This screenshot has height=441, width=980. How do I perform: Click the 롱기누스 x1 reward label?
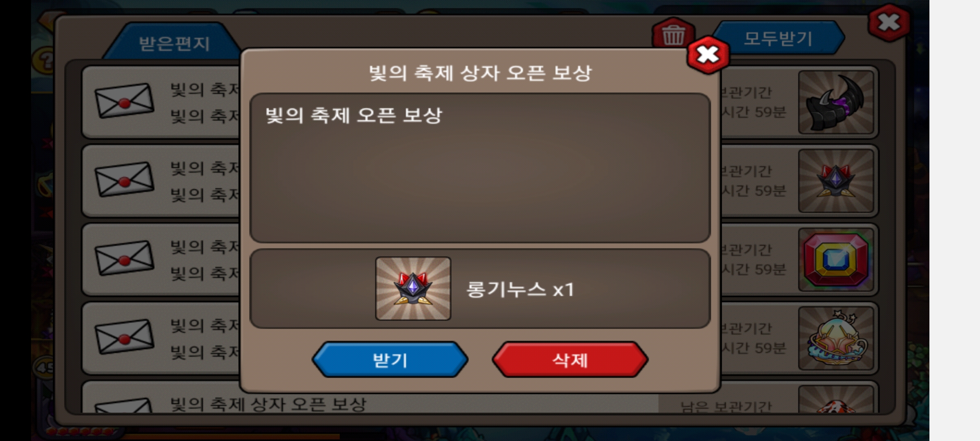point(520,290)
